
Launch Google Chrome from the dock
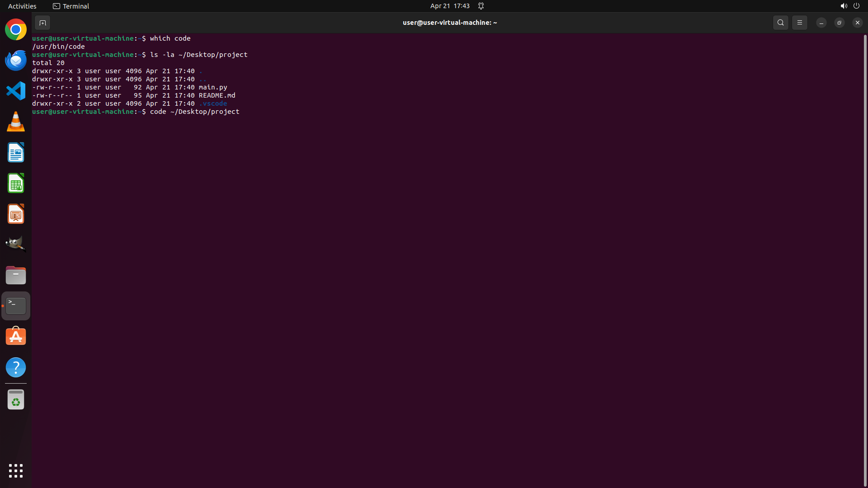point(16,30)
